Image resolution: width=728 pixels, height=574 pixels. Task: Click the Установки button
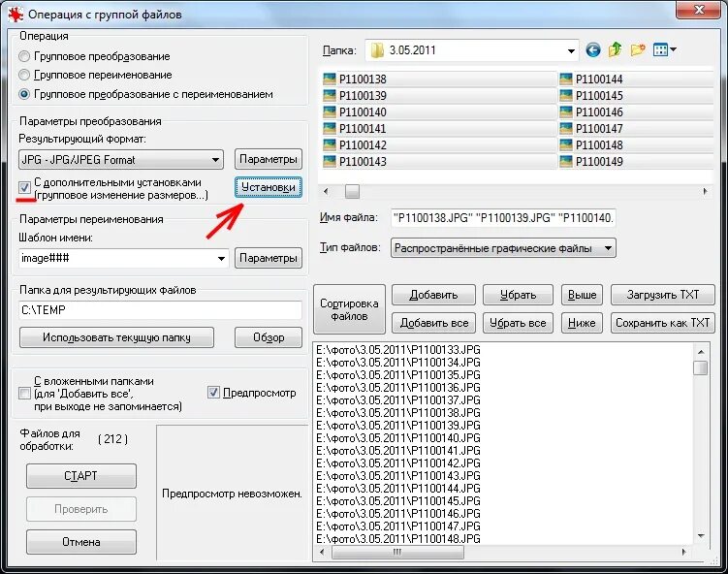(x=269, y=187)
